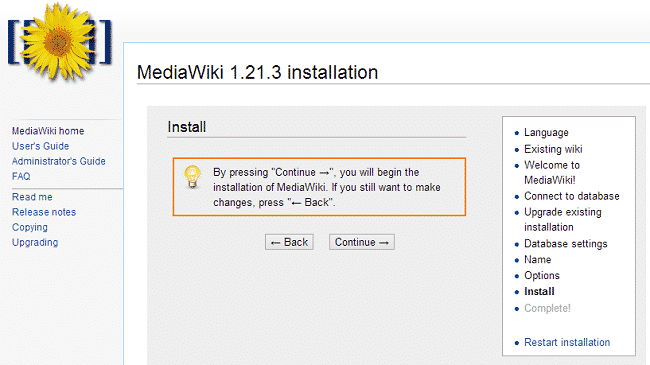
Task: Select the Options step in the list
Action: pos(542,275)
